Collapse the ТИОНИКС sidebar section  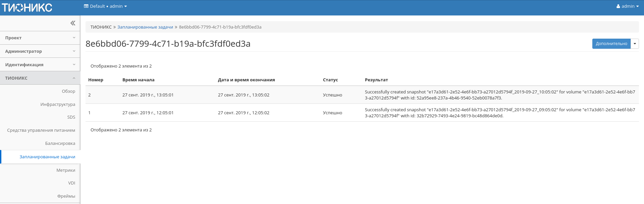(40, 78)
